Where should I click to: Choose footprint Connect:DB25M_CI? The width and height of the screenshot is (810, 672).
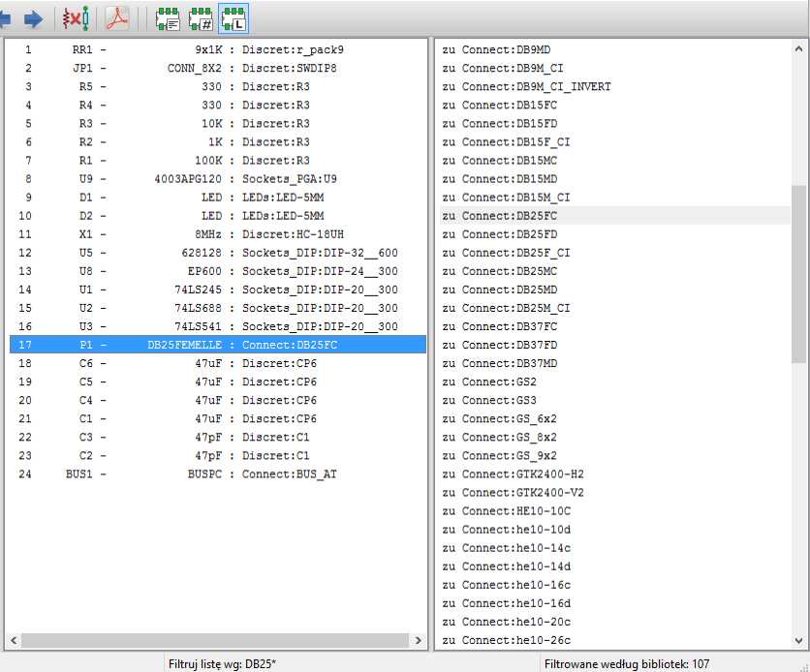[x=614, y=308]
